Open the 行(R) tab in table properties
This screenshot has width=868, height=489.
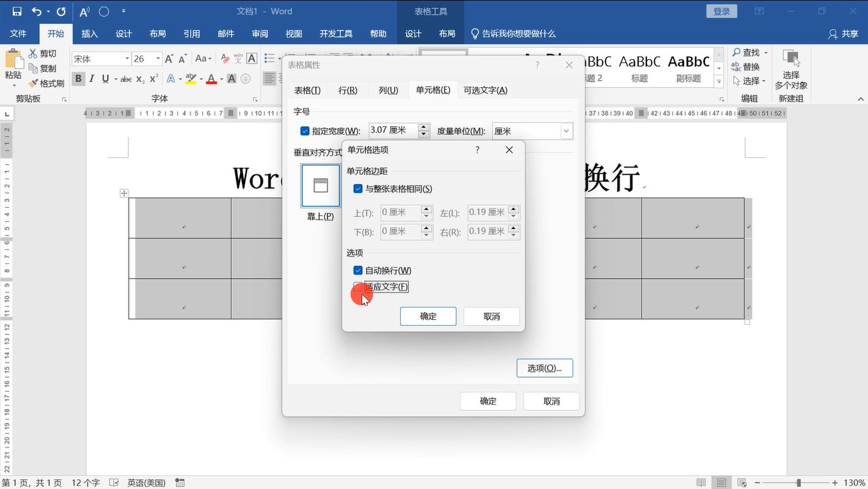(x=348, y=90)
